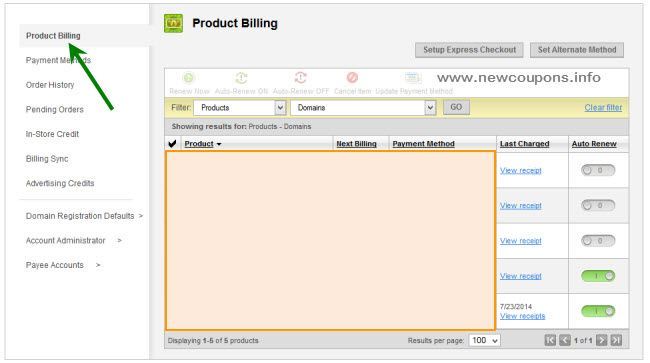The width and height of the screenshot is (650, 363).
Task: Go to the first results page
Action: tap(550, 340)
